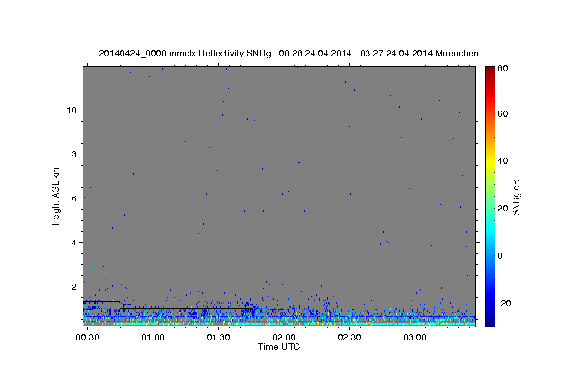Click the colorbar value 60
The width and height of the screenshot is (588, 392).
[503, 114]
